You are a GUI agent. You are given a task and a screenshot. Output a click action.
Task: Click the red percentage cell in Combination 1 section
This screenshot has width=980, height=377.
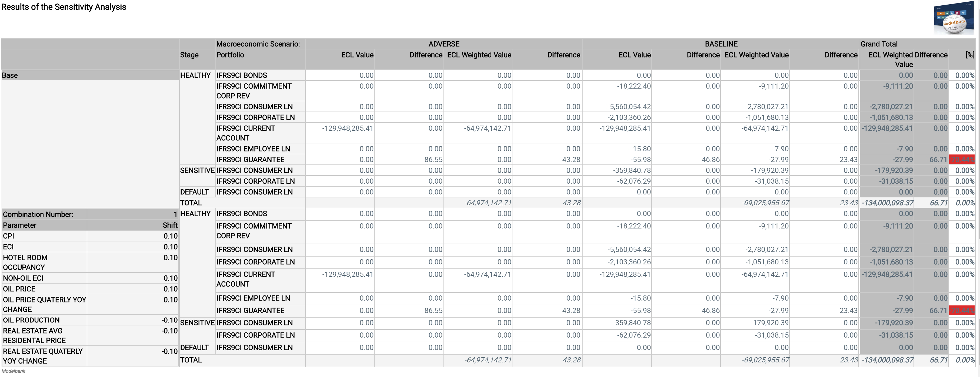[x=962, y=311]
